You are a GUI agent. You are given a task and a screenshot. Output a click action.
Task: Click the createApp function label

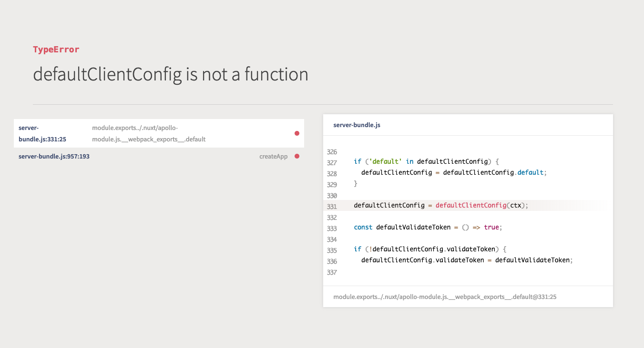click(274, 156)
